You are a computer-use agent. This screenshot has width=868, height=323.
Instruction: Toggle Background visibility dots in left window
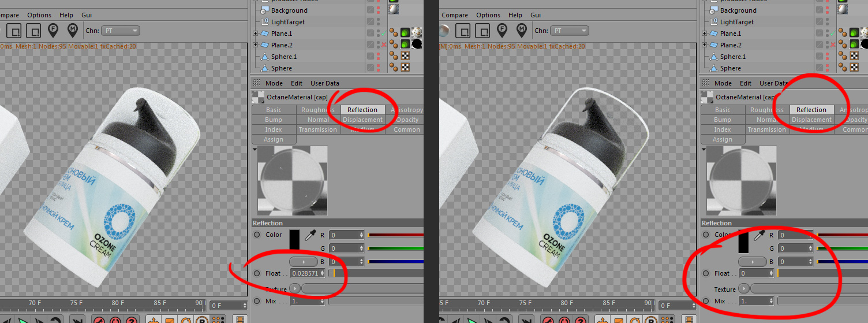tap(379, 10)
